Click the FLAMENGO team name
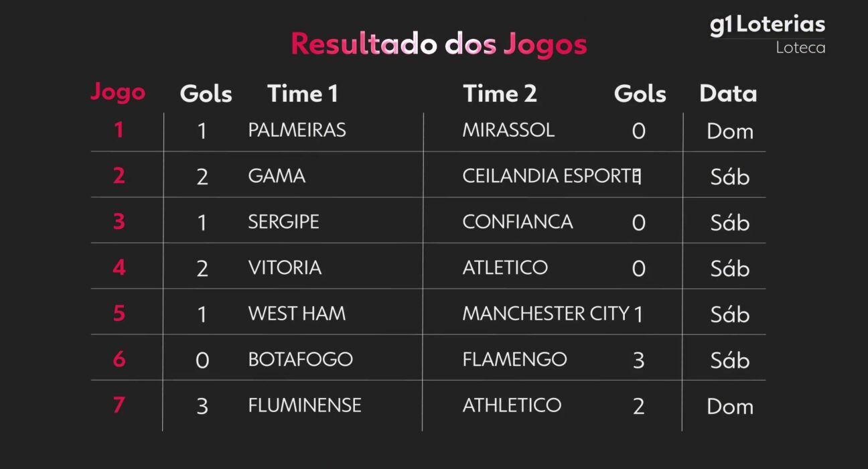 (x=514, y=359)
